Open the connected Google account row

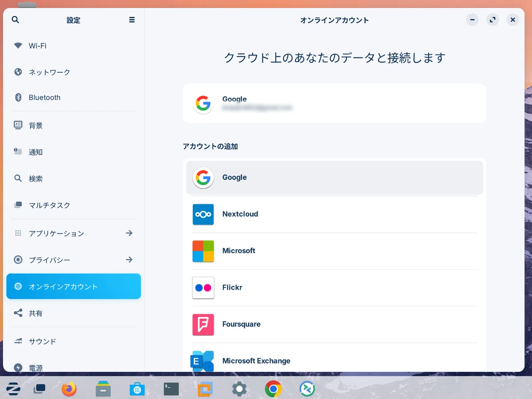(335, 103)
